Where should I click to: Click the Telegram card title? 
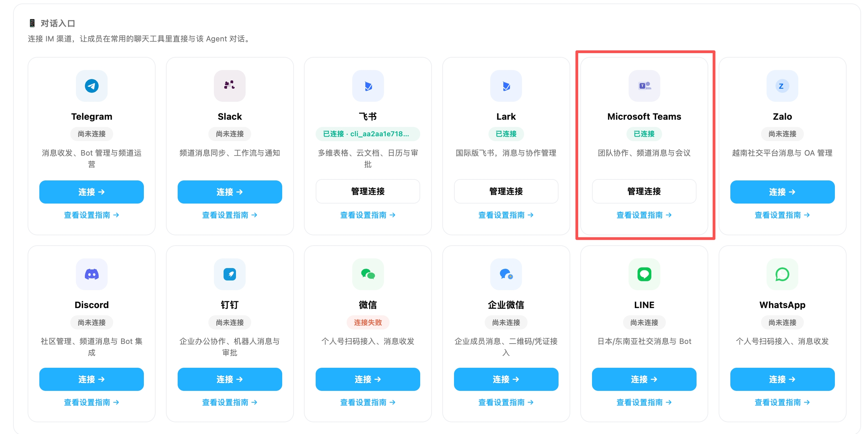click(91, 117)
